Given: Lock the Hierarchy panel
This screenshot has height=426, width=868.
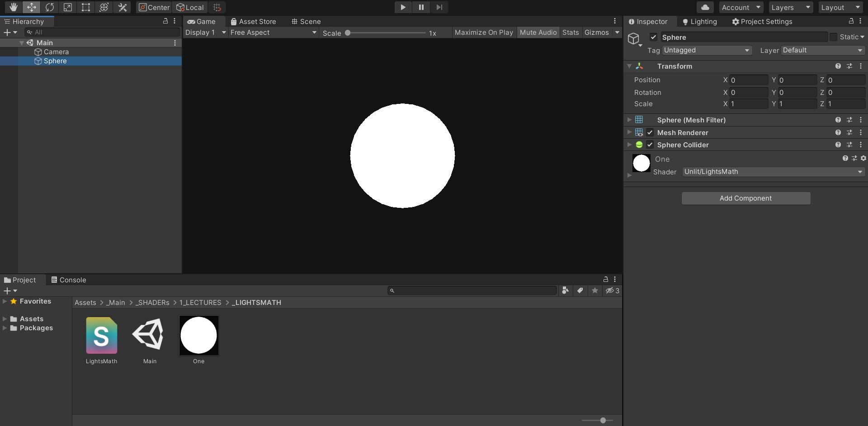Looking at the screenshot, I should tap(165, 21).
